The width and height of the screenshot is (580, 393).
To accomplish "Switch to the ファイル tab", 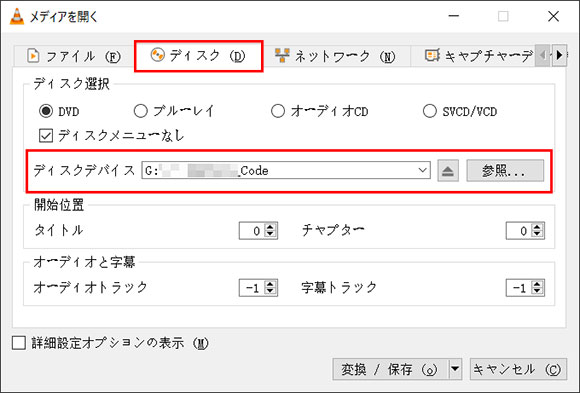I will tap(74, 57).
